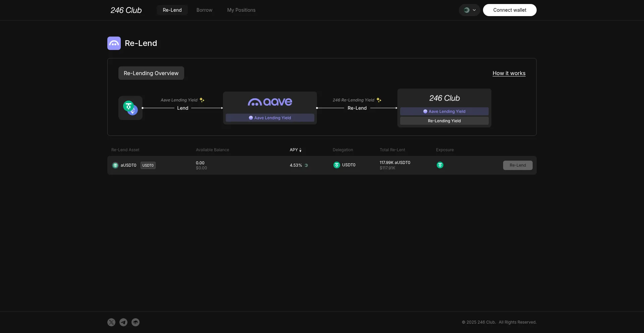Viewport: 644px width, 333px height.
Task: Click the aUSDT0 asset icon in table row
Action: (x=115, y=165)
